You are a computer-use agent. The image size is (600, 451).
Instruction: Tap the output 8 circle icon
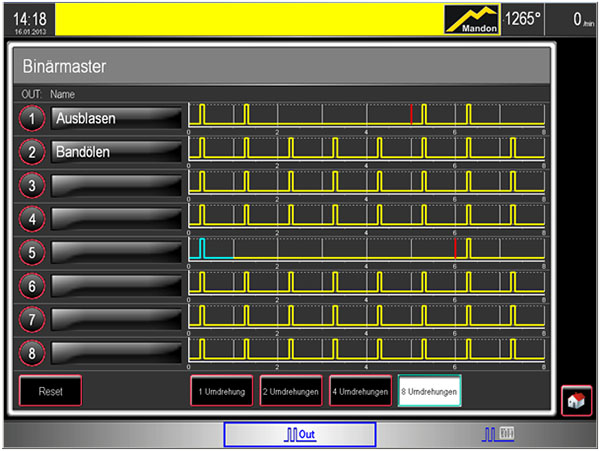pyautogui.click(x=32, y=353)
